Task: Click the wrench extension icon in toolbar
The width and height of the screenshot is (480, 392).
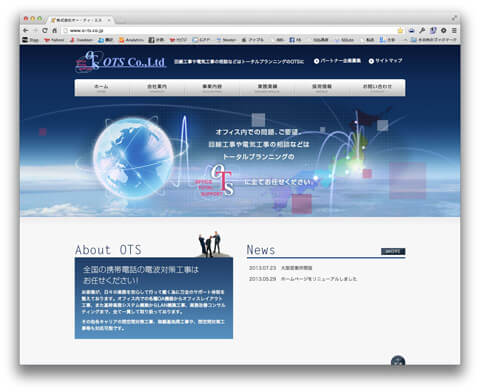Action: (422, 30)
